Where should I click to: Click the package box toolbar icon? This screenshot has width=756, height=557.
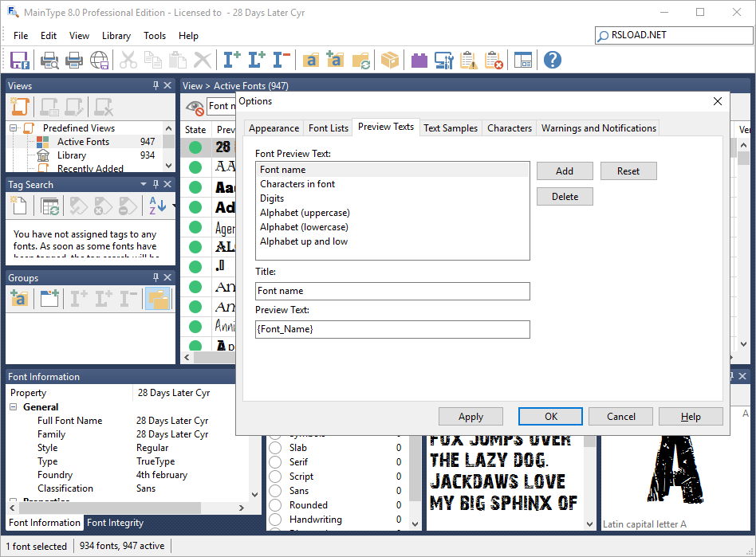tap(390, 61)
